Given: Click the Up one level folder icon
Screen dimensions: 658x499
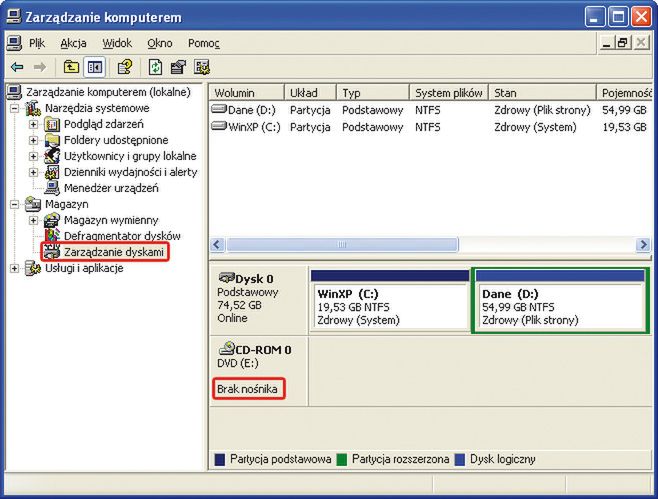Looking at the screenshot, I should pos(71,67).
